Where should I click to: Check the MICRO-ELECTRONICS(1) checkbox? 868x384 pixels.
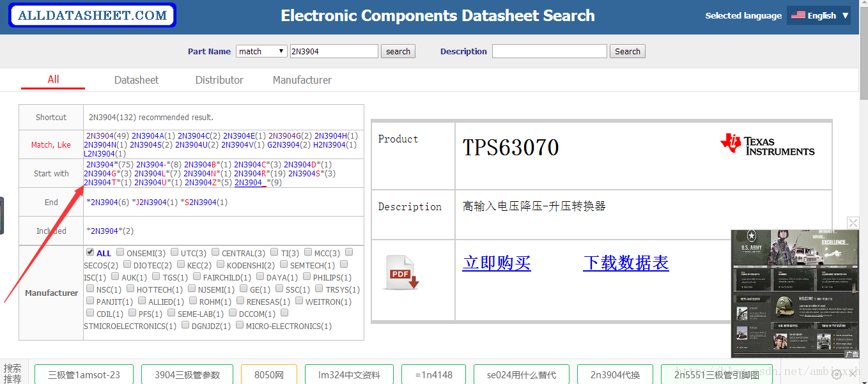click(x=240, y=325)
